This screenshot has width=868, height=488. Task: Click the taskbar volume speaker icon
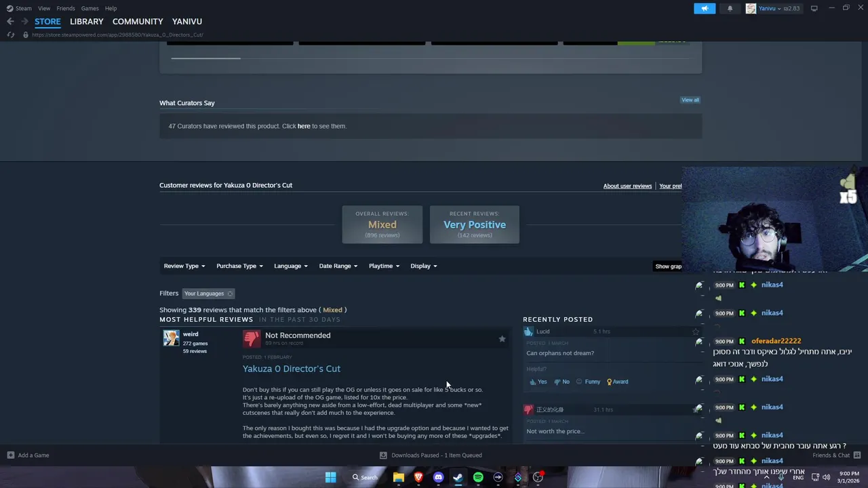point(826,477)
